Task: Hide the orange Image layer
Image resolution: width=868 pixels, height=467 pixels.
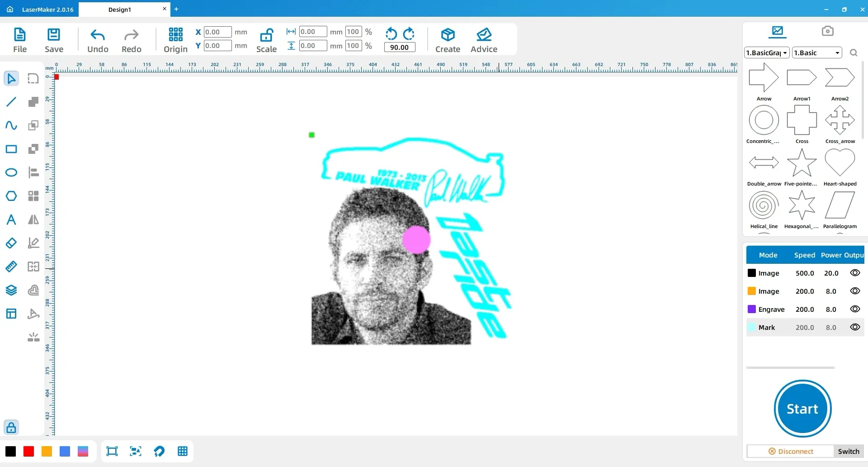Action: (855, 291)
